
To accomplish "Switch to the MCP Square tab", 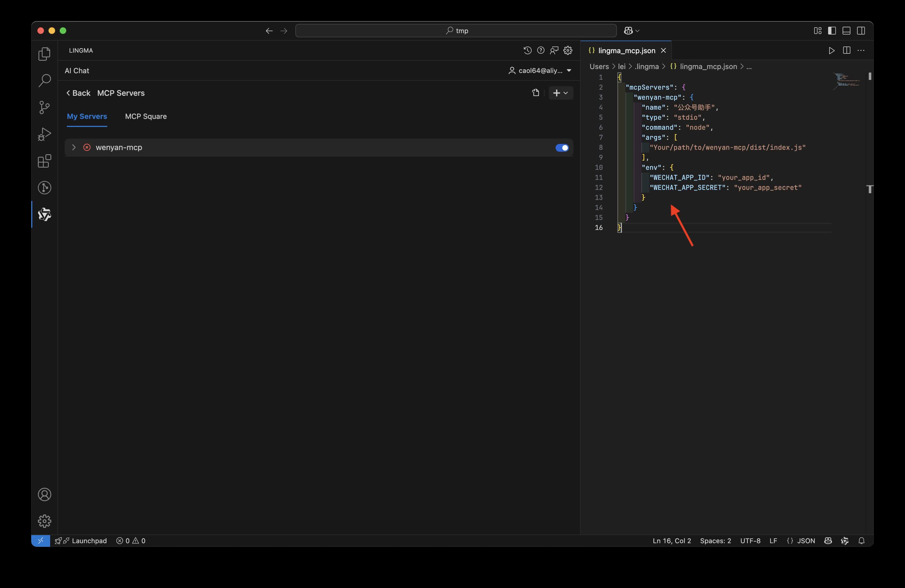I will click(146, 116).
